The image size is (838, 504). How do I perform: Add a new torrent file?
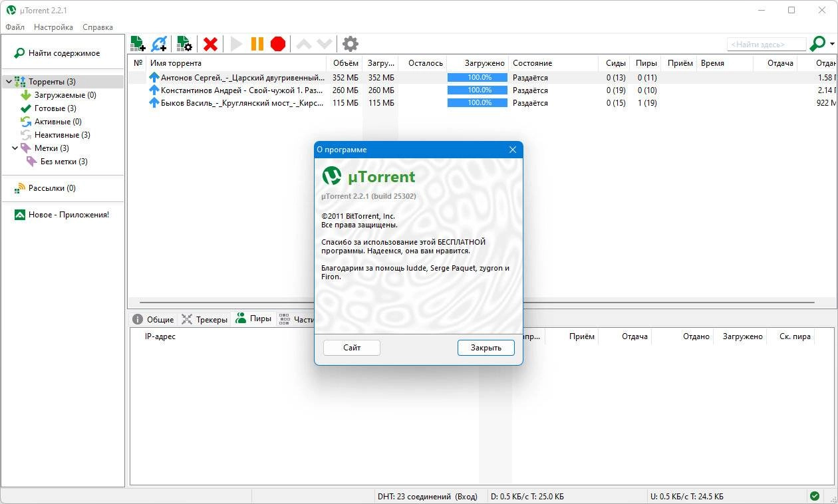[138, 44]
